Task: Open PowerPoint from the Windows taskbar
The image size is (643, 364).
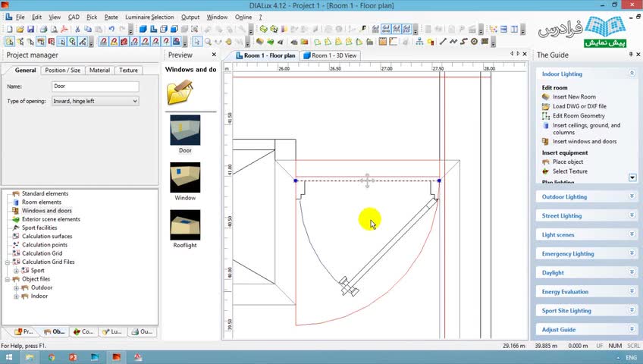Action: pos(74,356)
